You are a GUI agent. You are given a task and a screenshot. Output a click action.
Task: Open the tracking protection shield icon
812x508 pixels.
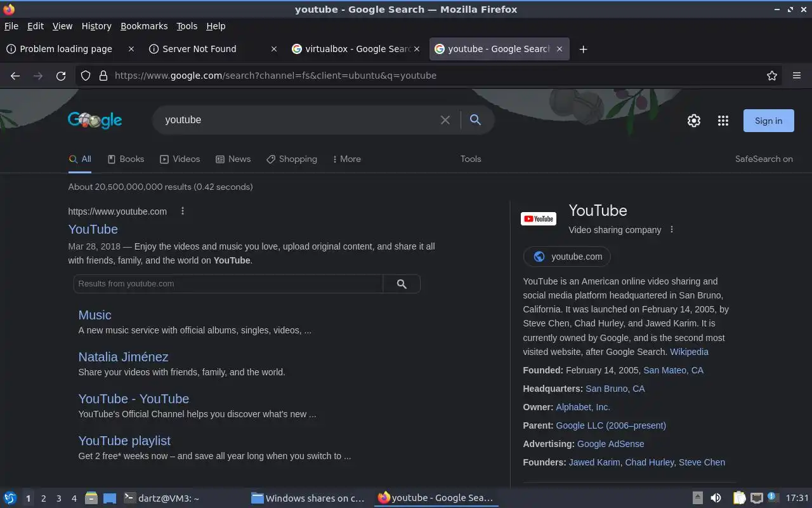click(86, 76)
